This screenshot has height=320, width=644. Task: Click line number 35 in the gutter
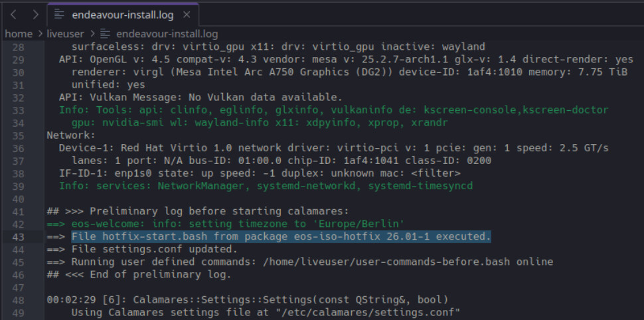pyautogui.click(x=18, y=135)
